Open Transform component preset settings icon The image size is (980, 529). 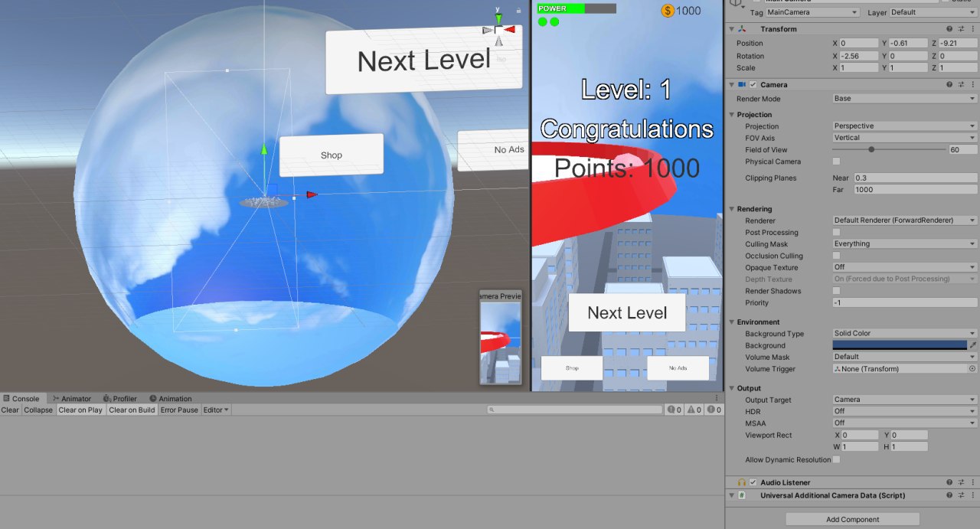pos(962,29)
